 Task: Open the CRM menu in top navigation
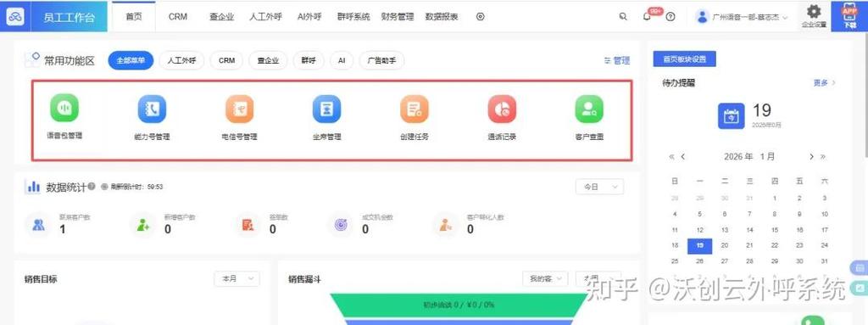[x=178, y=17]
